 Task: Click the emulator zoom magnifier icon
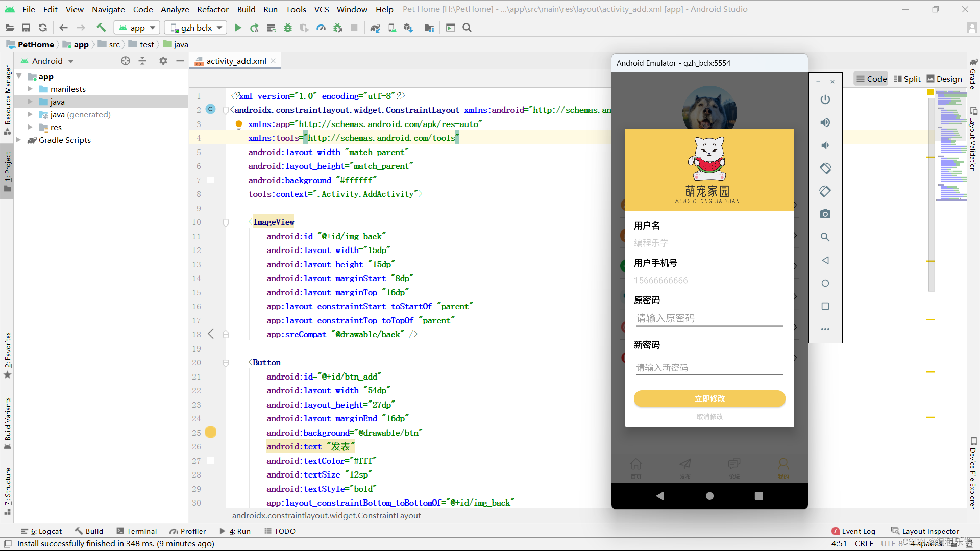(825, 237)
